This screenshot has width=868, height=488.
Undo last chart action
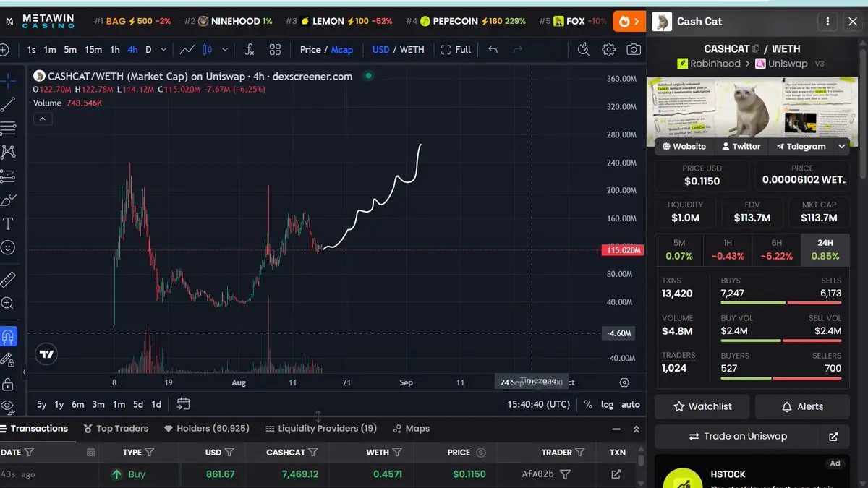(x=493, y=50)
